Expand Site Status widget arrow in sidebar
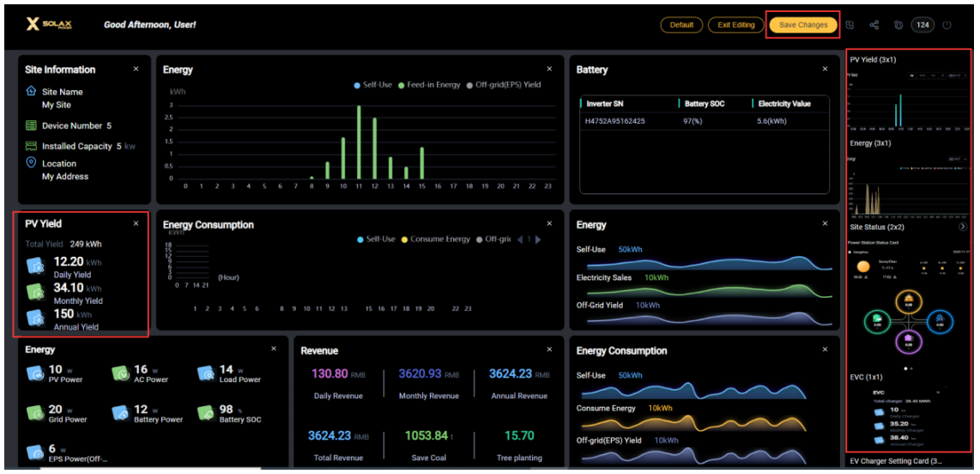This screenshot has width=980, height=474. pos(961,228)
